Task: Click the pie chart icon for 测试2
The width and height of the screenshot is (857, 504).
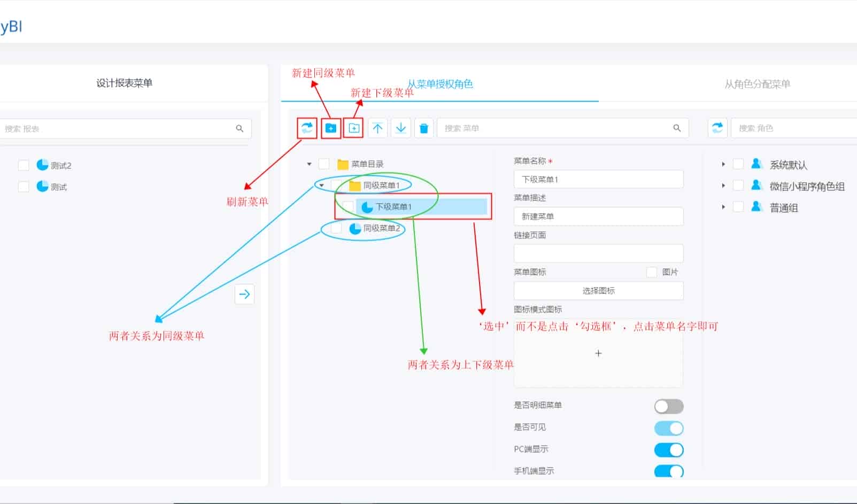Action: coord(42,165)
